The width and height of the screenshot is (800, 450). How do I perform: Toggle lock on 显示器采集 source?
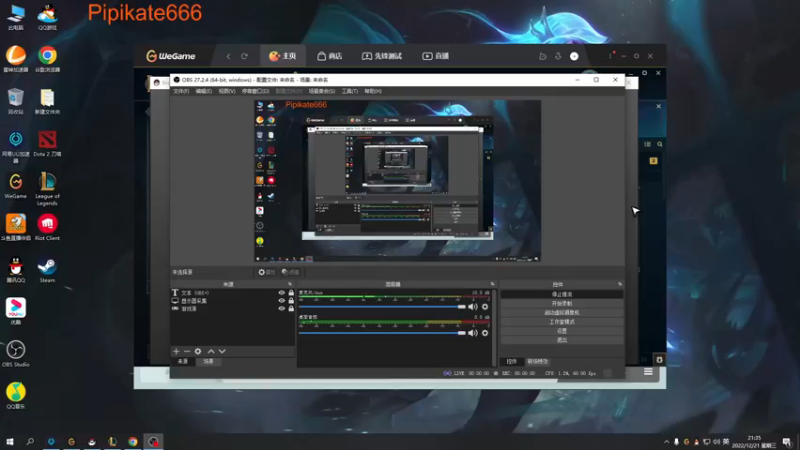(x=291, y=301)
